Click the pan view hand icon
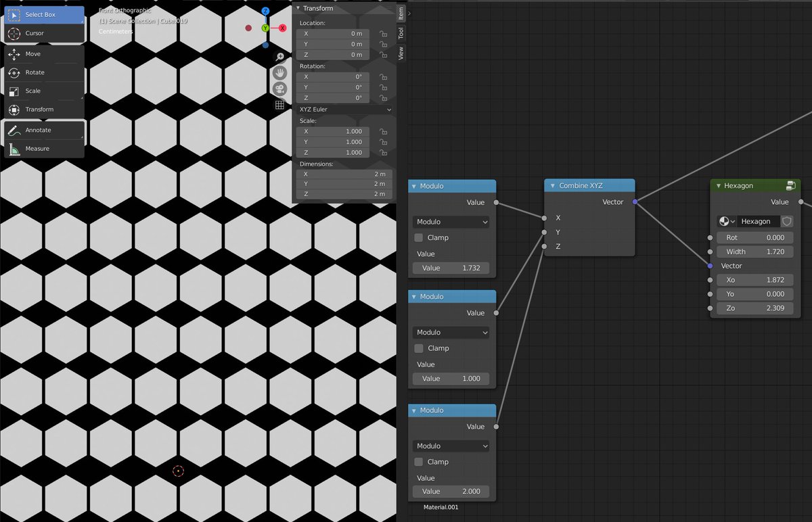The height and width of the screenshot is (522, 812). pyautogui.click(x=279, y=73)
